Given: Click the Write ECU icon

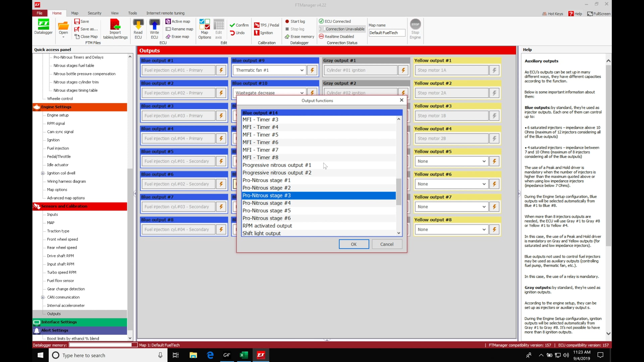Looking at the screenshot, I should [x=154, y=28].
